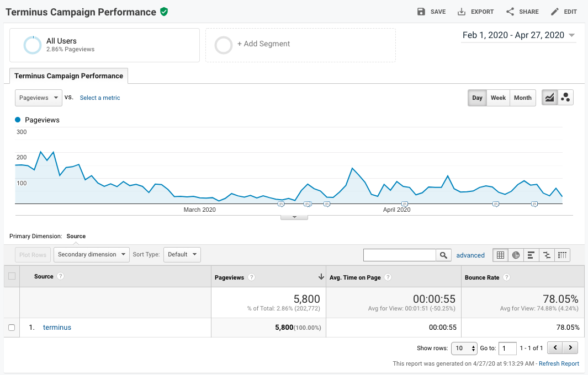Click the Pageviews column help icon
588x375 pixels.
252,277
